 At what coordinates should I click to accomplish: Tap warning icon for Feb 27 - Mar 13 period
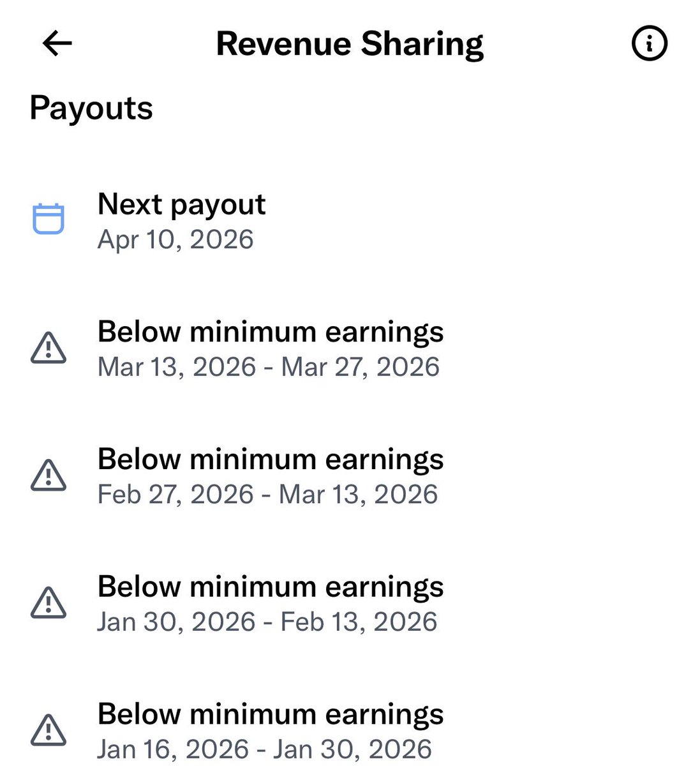coord(48,476)
